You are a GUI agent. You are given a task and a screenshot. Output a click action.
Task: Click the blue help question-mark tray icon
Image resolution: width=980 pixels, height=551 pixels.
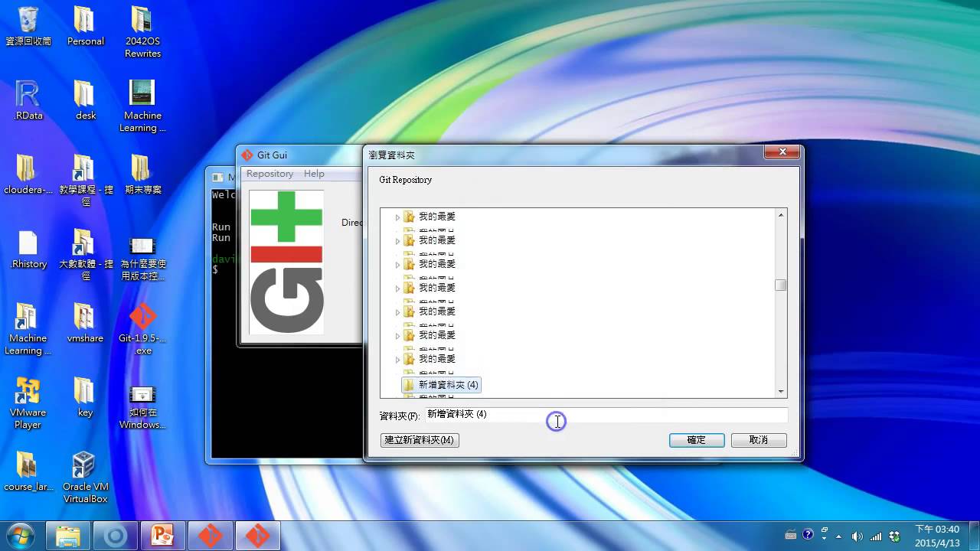[x=808, y=535]
